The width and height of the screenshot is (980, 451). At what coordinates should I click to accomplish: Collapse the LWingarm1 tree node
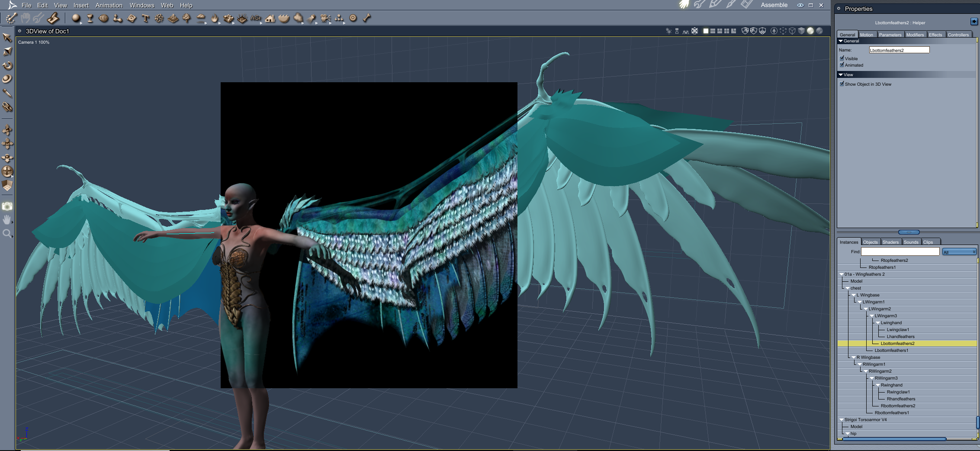[860, 302]
